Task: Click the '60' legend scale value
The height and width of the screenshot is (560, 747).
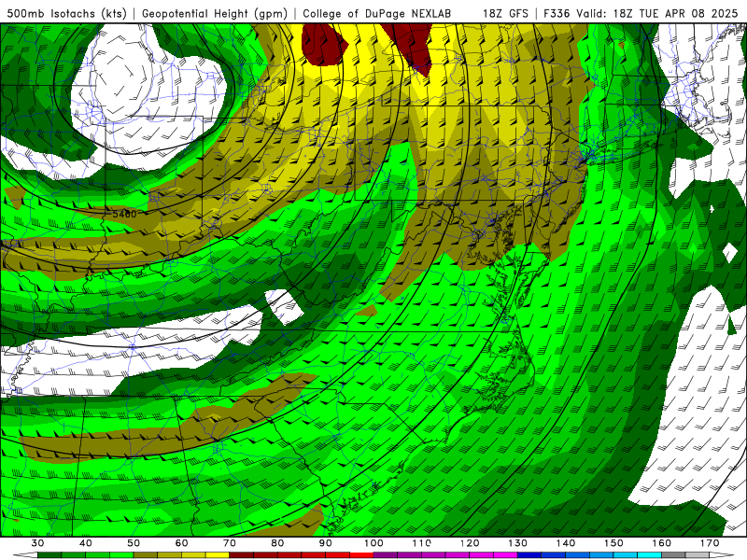Action: pos(181,543)
